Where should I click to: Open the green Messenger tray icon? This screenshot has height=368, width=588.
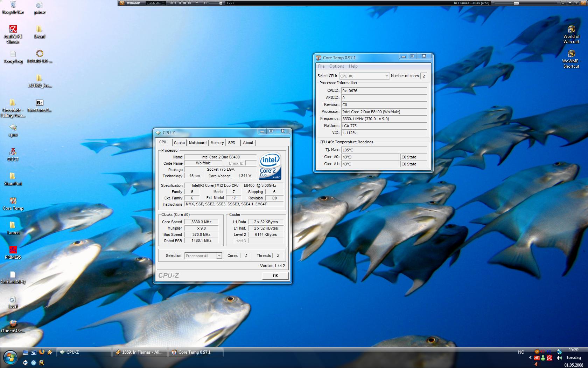[543, 358]
